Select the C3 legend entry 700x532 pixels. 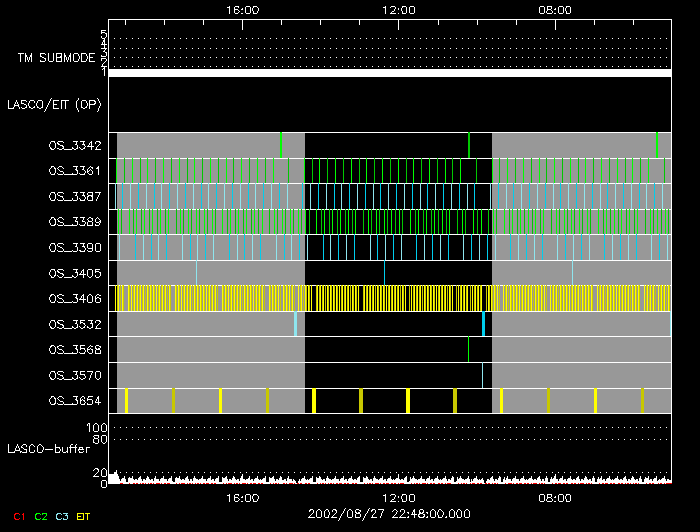point(63,516)
